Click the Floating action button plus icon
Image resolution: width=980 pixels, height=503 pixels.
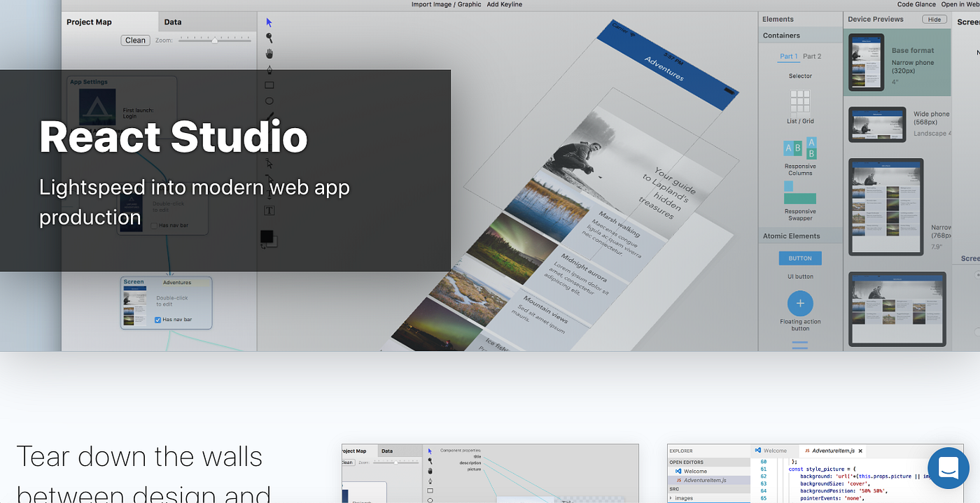pyautogui.click(x=800, y=304)
